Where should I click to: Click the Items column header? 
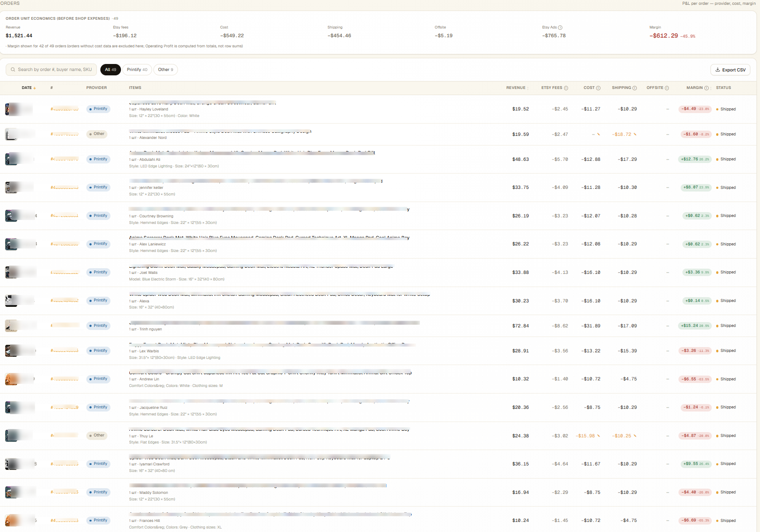[x=135, y=88]
